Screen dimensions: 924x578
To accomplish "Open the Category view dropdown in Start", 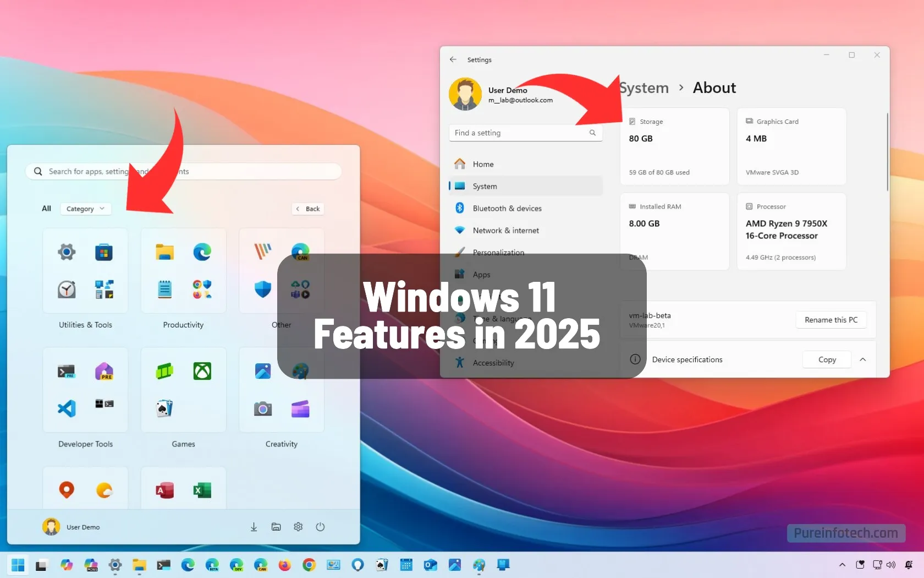I will 85,209.
